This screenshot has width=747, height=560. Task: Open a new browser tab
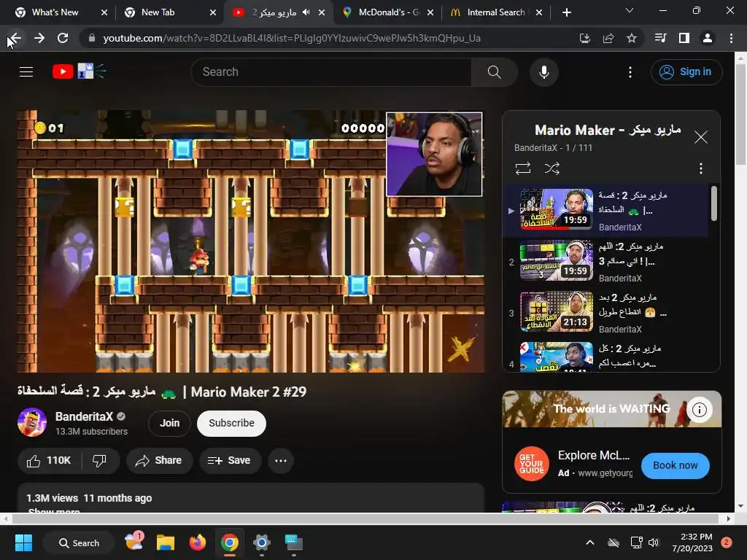point(566,12)
